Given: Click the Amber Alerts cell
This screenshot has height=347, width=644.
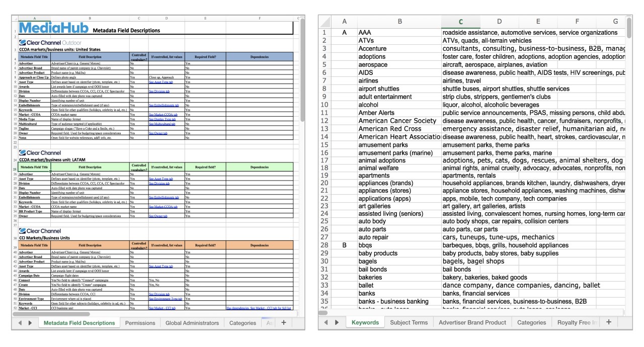Looking at the screenshot, I should (x=399, y=113).
